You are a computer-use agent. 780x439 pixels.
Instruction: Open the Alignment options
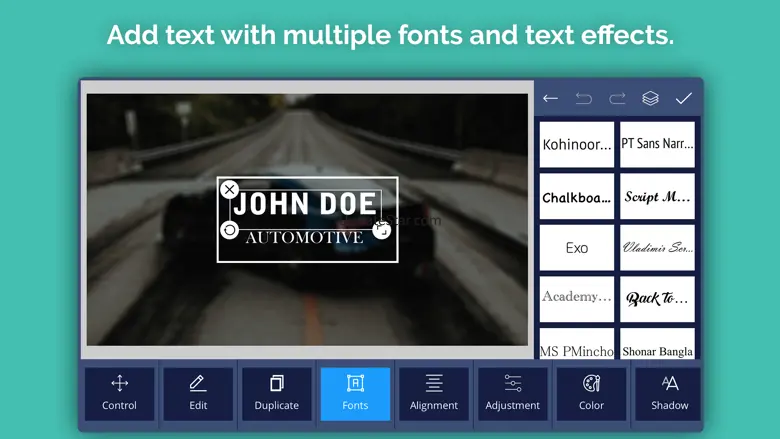click(434, 394)
